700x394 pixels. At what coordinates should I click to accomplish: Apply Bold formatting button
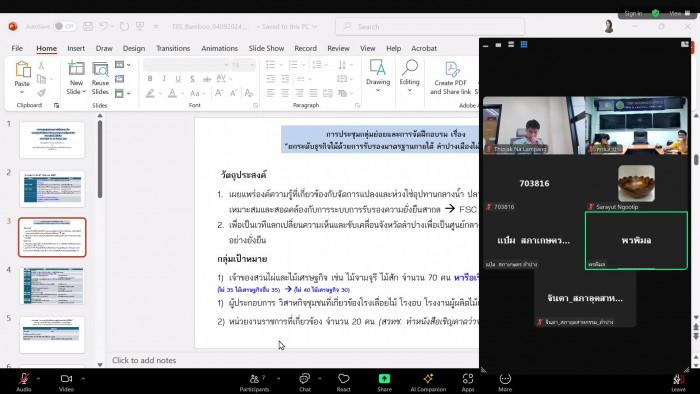150,79
